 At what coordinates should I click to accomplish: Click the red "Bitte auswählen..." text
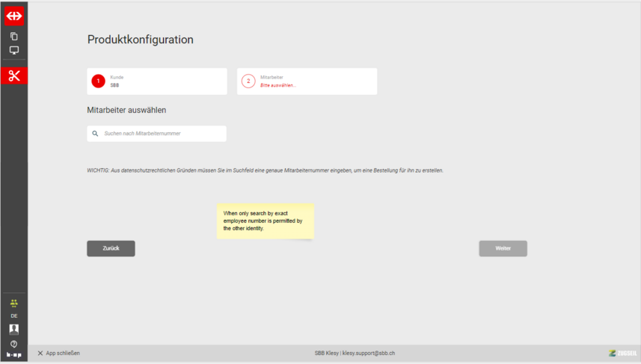click(278, 85)
